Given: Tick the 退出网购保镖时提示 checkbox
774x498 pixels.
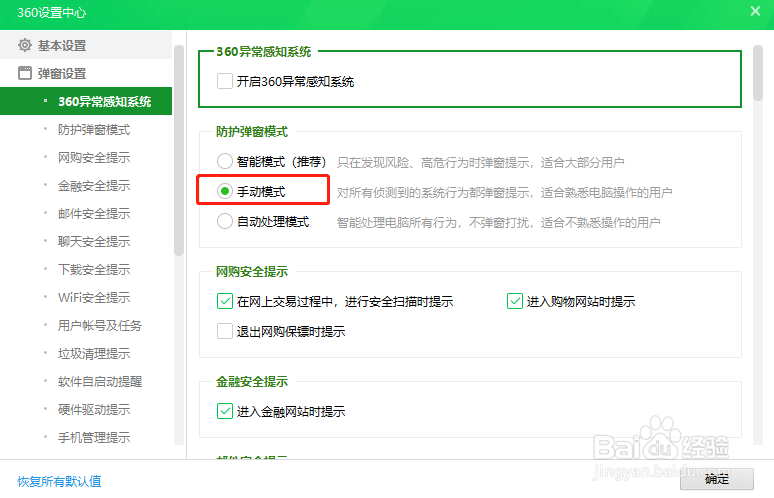Looking at the screenshot, I should point(225,331).
